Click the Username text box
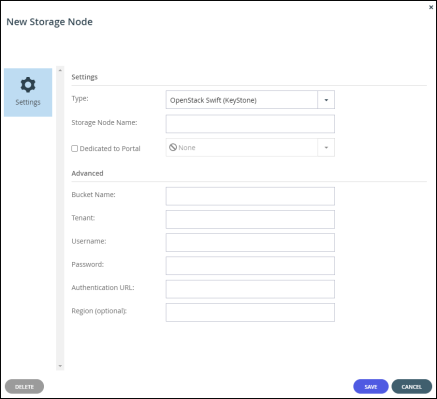 (x=250, y=242)
